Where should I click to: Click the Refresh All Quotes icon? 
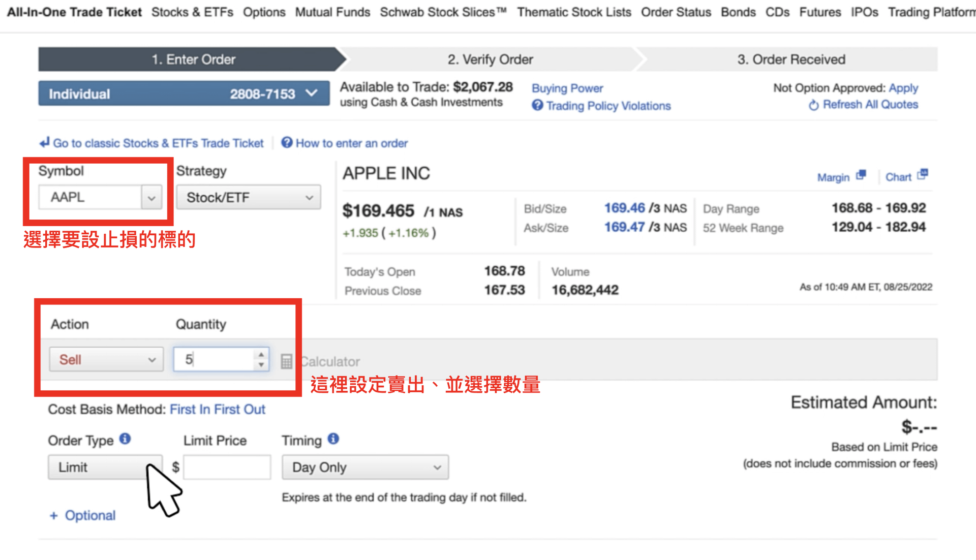[813, 105]
